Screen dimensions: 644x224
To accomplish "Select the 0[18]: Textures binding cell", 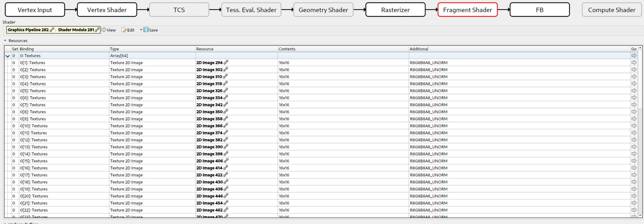I will coord(64,182).
